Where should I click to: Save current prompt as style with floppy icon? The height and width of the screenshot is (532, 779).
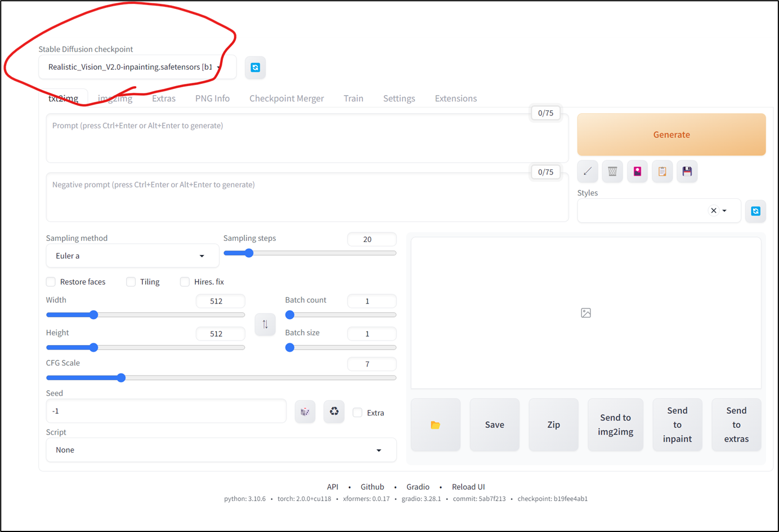pyautogui.click(x=687, y=171)
